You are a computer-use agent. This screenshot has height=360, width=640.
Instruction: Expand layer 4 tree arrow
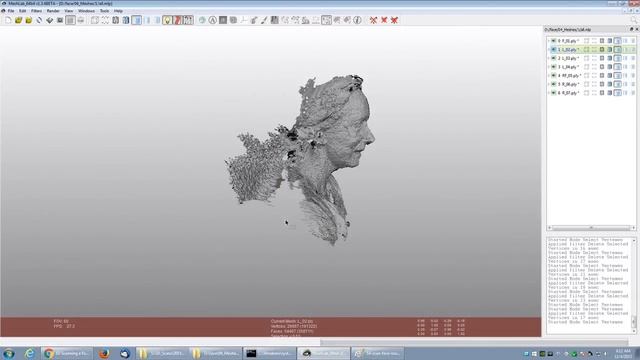(x=549, y=76)
